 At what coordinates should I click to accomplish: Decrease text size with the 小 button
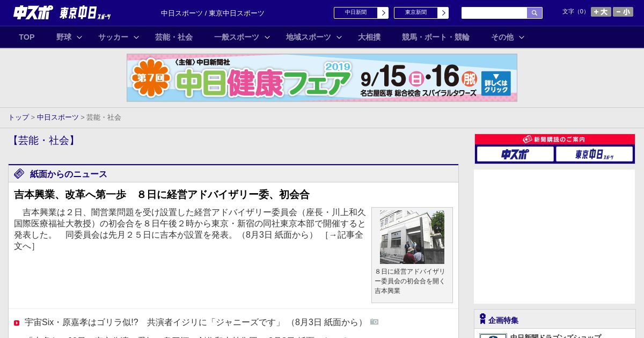pos(623,12)
